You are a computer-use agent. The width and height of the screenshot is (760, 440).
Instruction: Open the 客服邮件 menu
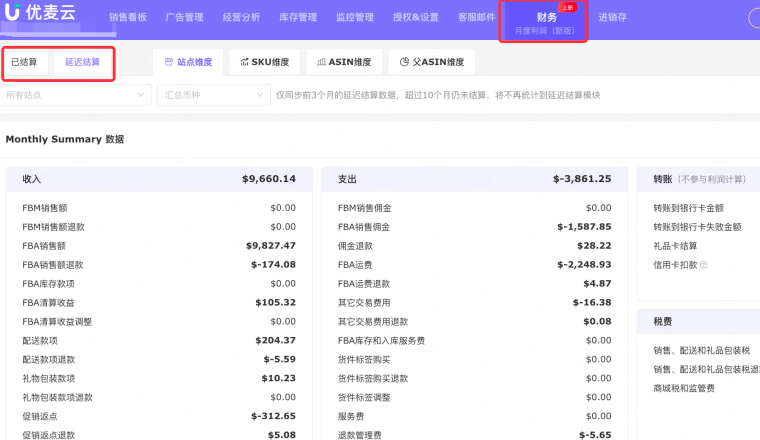tap(476, 17)
